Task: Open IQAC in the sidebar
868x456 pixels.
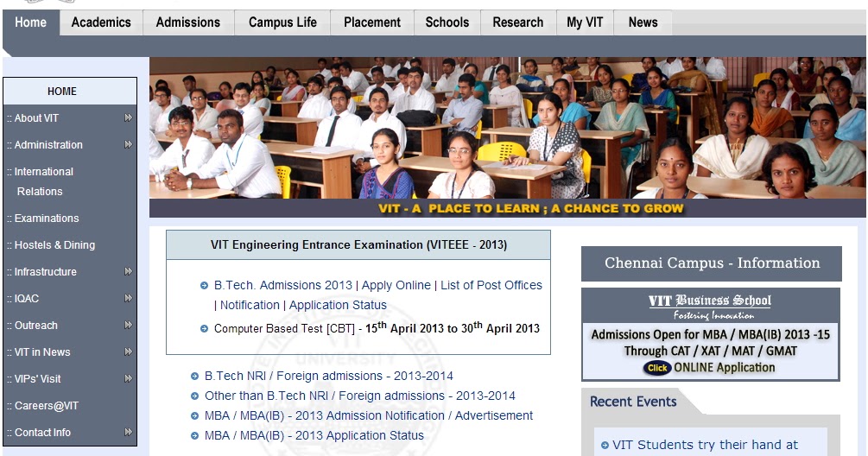Action: point(27,299)
